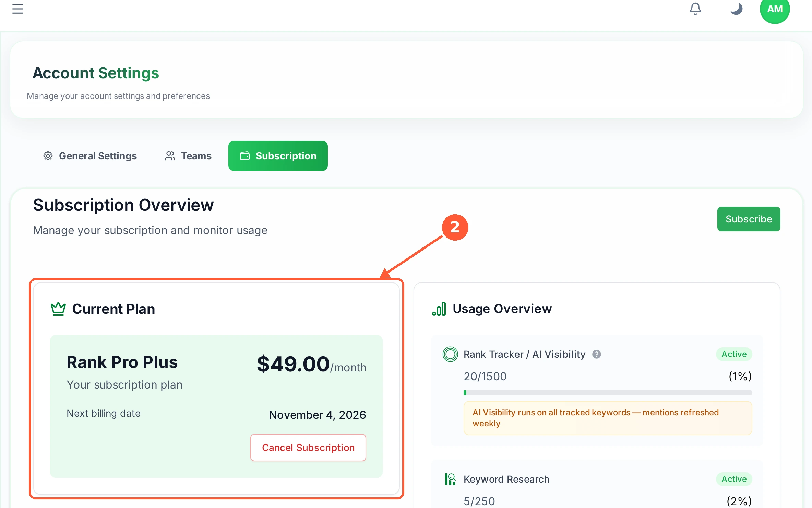The height and width of the screenshot is (508, 812).
Task: Click the Subscribe button
Action: pyautogui.click(x=749, y=219)
